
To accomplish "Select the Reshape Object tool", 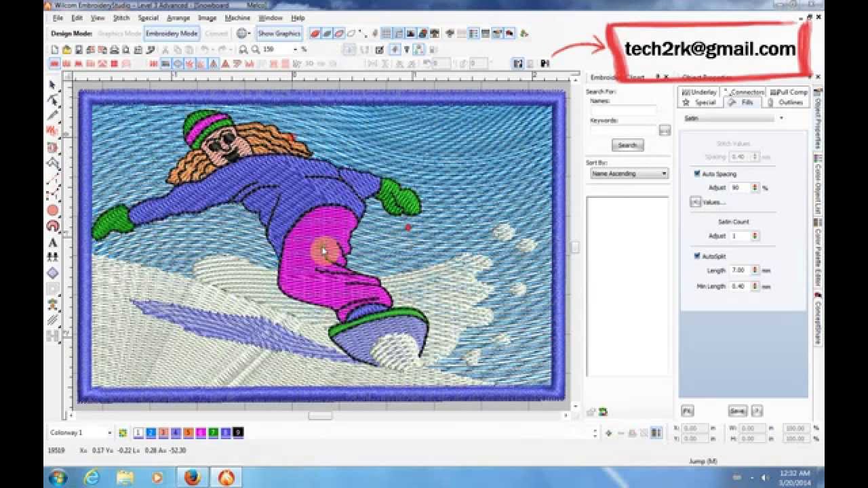I will click(x=52, y=100).
